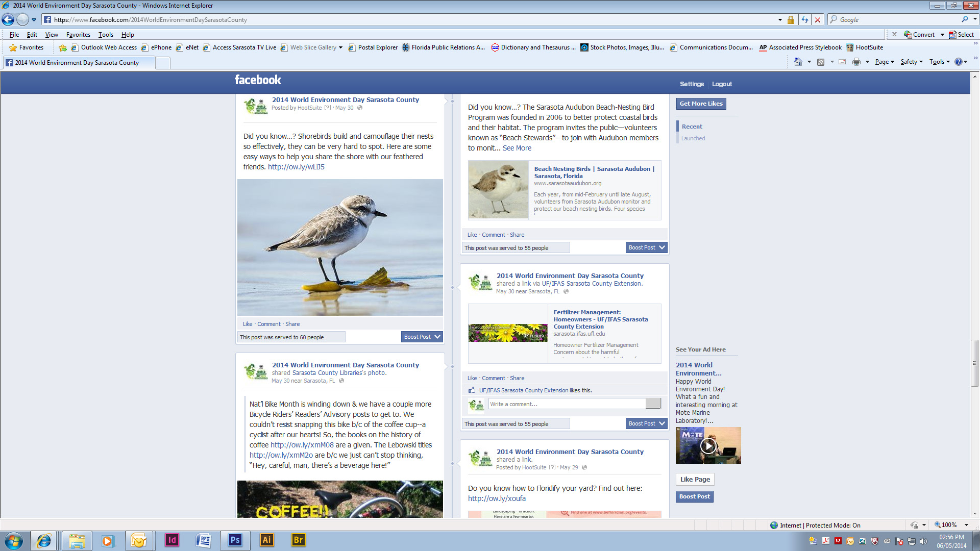Expand the Safety dropdown menu
Image resolution: width=980 pixels, height=551 pixels.
point(912,62)
